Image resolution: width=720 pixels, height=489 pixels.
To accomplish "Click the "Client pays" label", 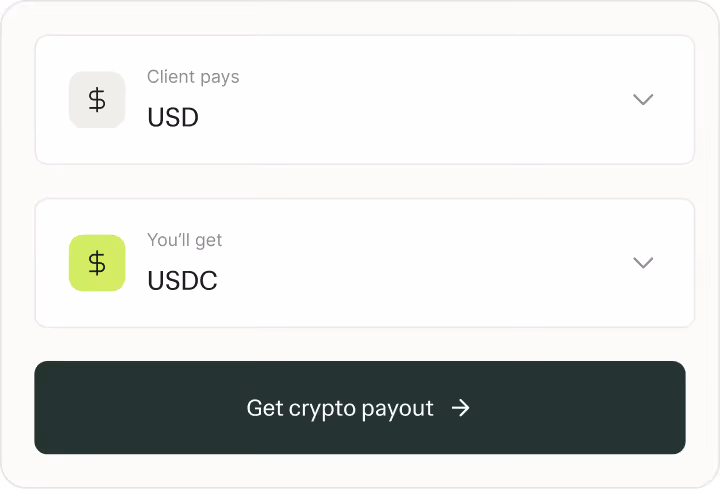I will pyautogui.click(x=193, y=77).
